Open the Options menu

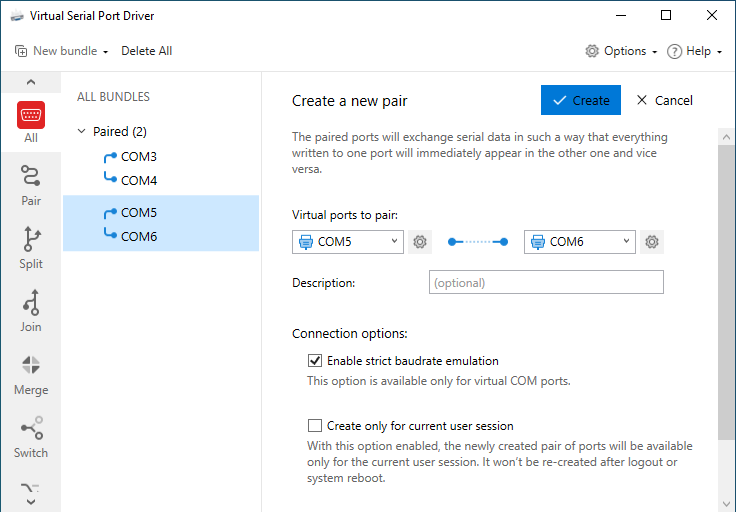tap(621, 51)
